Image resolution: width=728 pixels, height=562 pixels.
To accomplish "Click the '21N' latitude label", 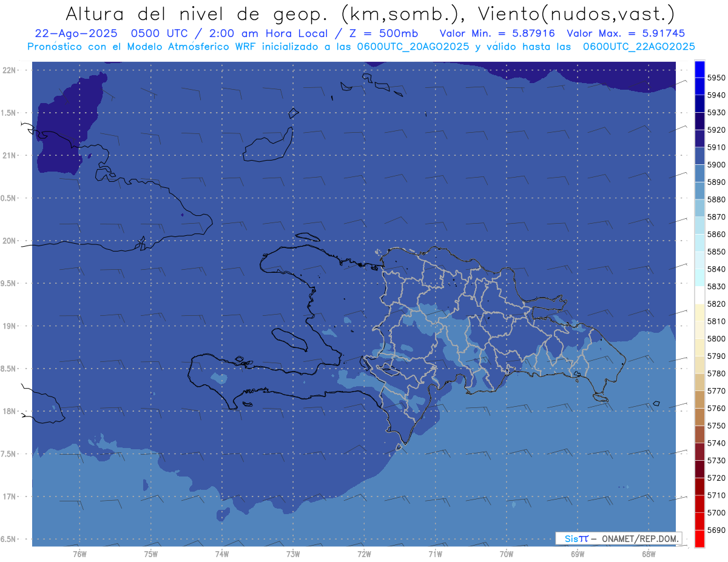I will (9, 155).
